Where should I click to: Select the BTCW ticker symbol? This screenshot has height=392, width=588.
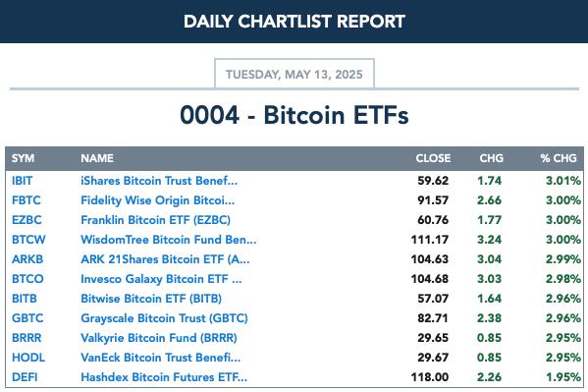(28, 240)
